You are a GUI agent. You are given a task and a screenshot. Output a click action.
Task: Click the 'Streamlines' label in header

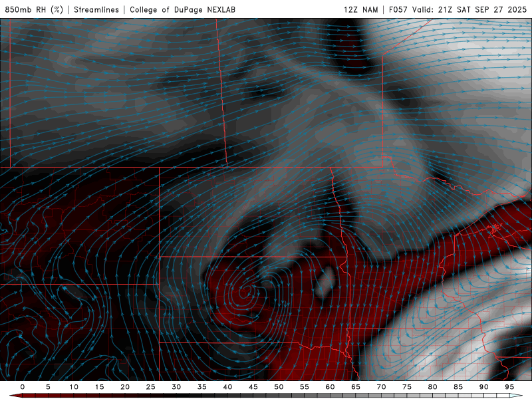coord(96,9)
